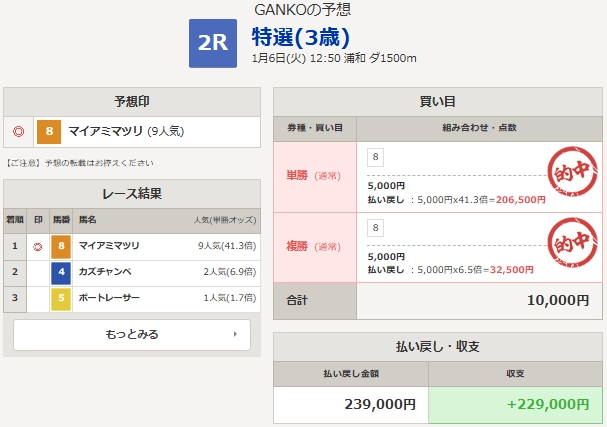Click the arrow on the もっとみる button
This screenshot has height=427, width=607.
click(x=234, y=334)
